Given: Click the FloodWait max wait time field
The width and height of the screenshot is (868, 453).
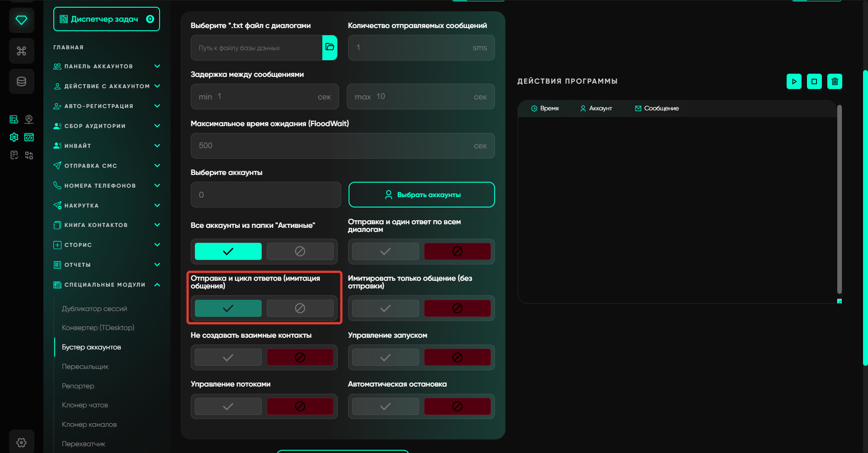Looking at the screenshot, I should pos(335,146).
